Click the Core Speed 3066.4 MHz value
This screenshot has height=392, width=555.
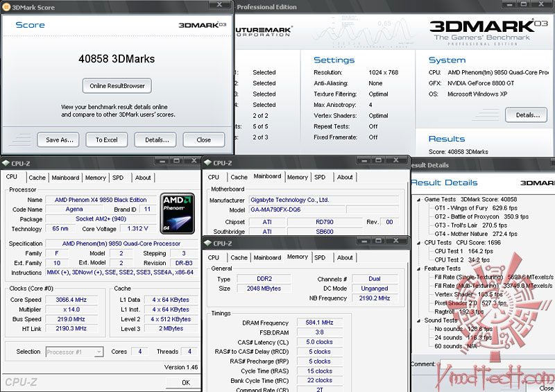(71, 300)
